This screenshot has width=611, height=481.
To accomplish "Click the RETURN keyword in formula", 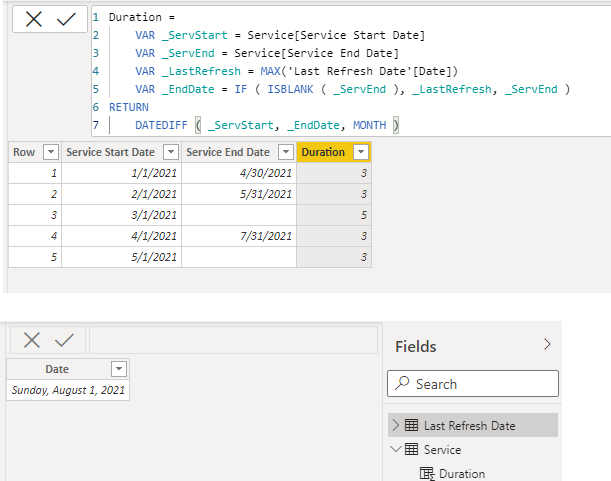I will (x=129, y=107).
